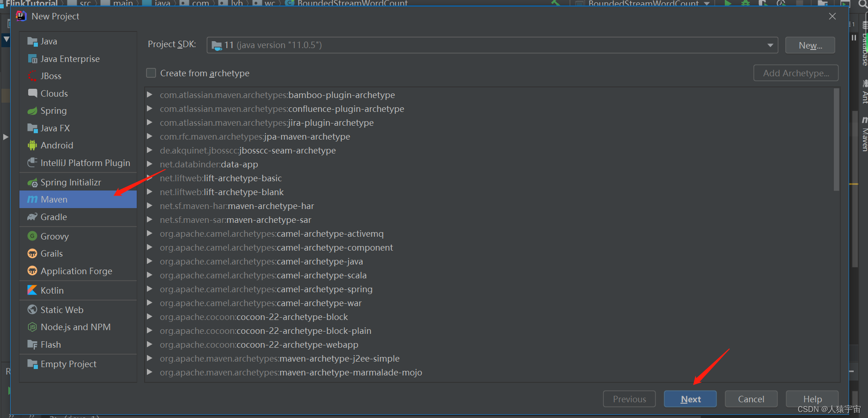
Task: Select Empty Project type
Action: click(78, 364)
